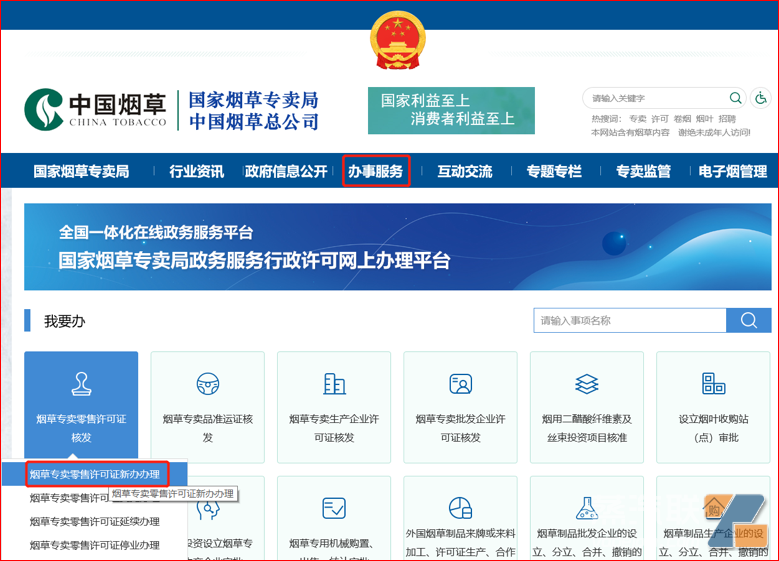The height and width of the screenshot is (561, 779).
Task: Click 烟草专卖生产企业许可证核发 card label
Action: click(x=334, y=428)
